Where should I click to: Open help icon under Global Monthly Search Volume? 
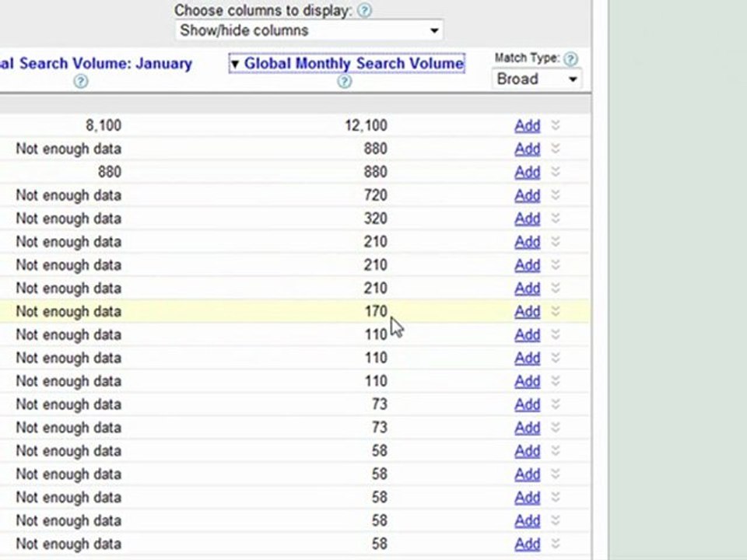(345, 82)
